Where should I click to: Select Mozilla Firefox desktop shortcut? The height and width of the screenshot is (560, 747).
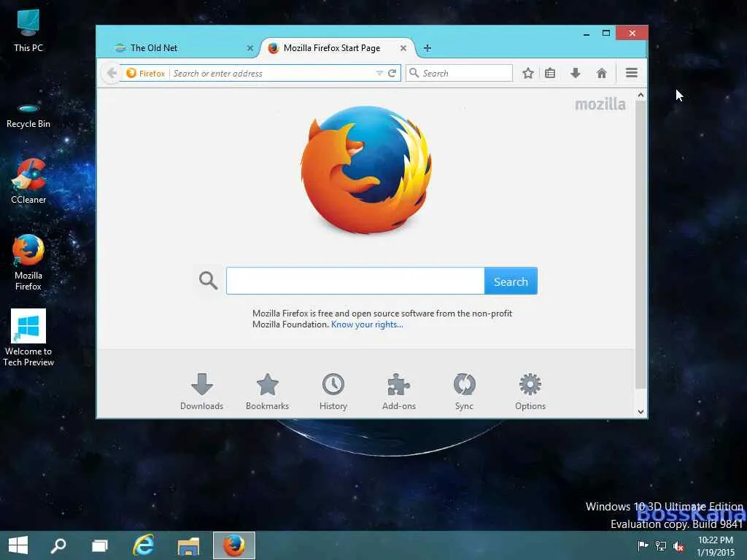(x=28, y=262)
